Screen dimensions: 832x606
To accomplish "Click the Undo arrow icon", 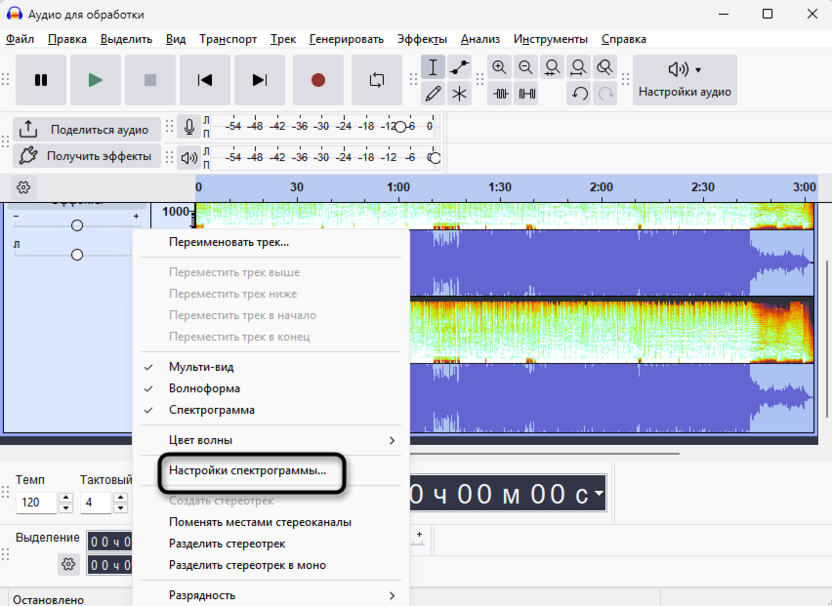I will (579, 94).
